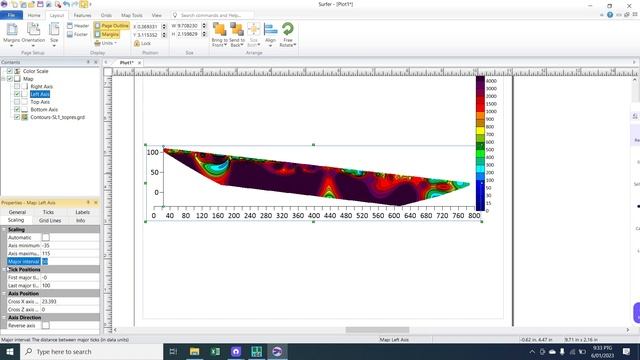Image resolution: width=640 pixels, height=360 pixels.
Task: Click the Axis maximum value field
Action: pos(70,253)
